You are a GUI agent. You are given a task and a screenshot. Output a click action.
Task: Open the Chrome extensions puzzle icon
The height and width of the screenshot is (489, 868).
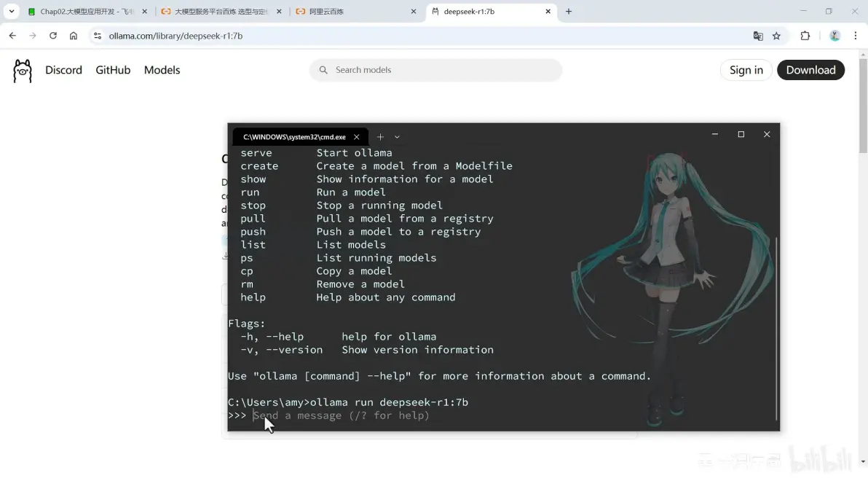pos(805,36)
